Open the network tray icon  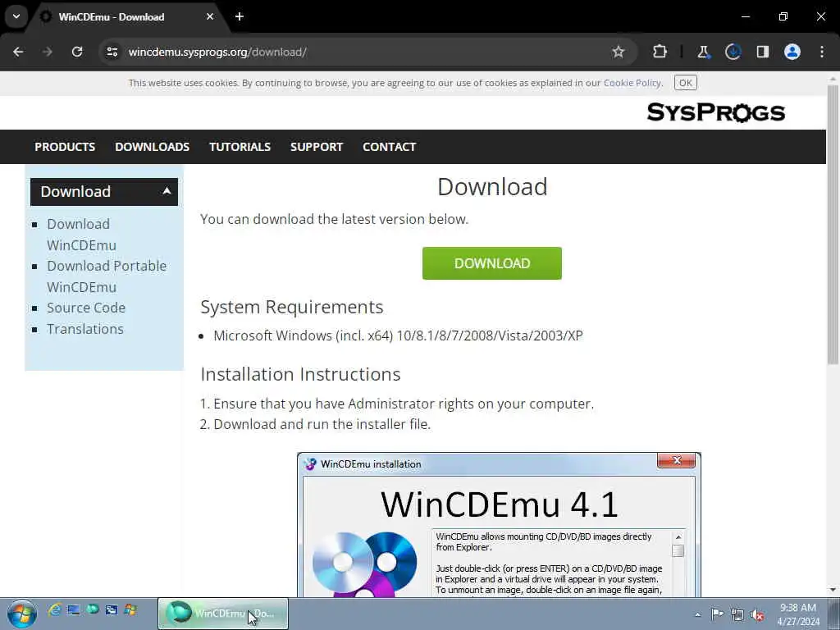(737, 614)
